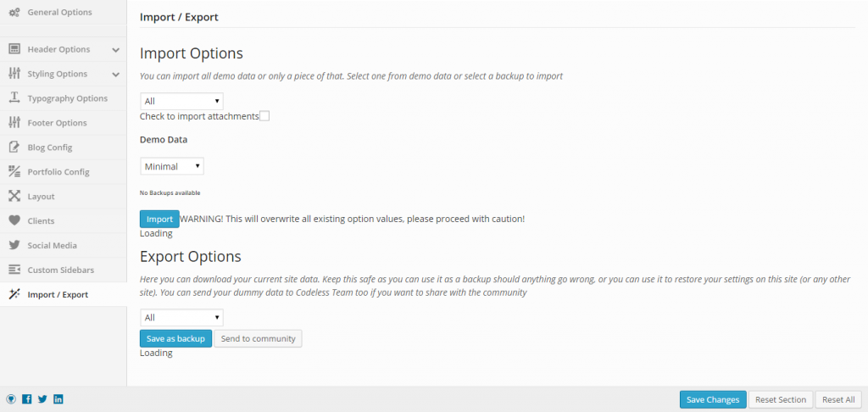868x412 pixels.
Task: Click the Clients heart icon
Action: click(x=14, y=221)
